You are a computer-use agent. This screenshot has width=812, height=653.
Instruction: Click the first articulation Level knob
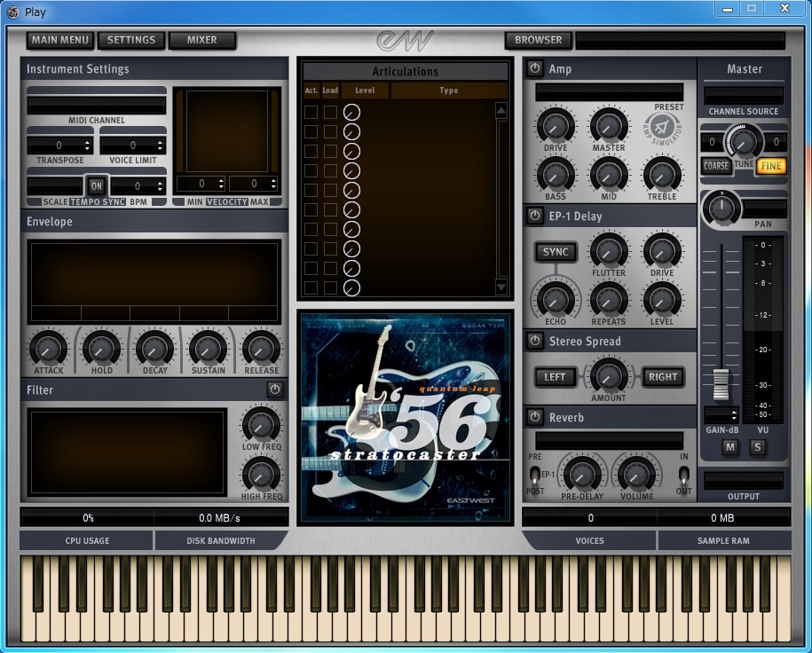tap(351, 112)
